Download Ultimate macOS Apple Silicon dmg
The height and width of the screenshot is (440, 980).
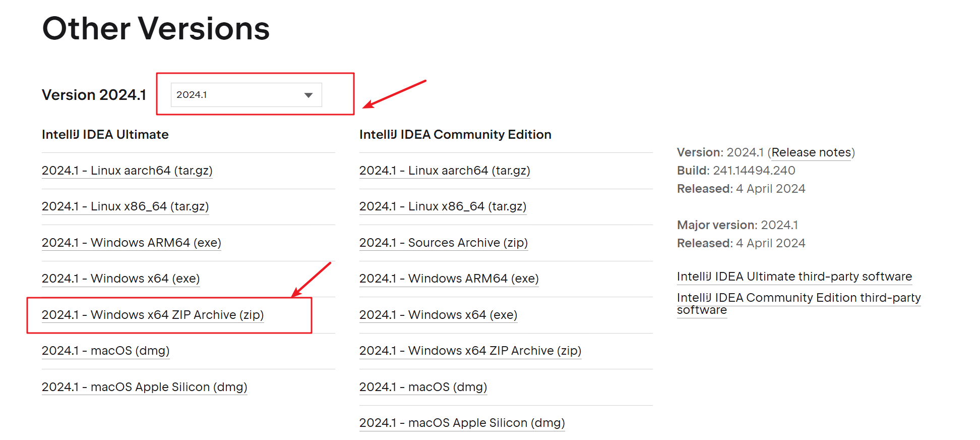144,387
